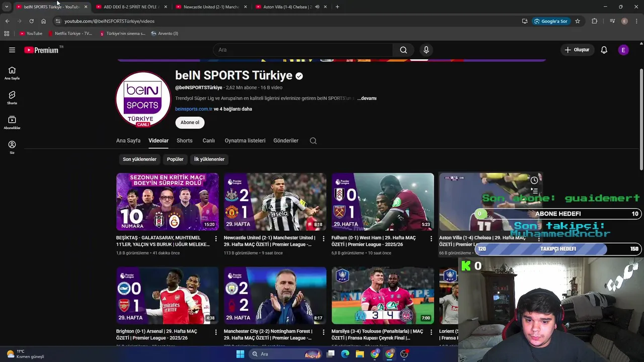Play the Beşiktaş - Galatasaray video thumbnail
The image size is (644, 362).
[x=168, y=202]
